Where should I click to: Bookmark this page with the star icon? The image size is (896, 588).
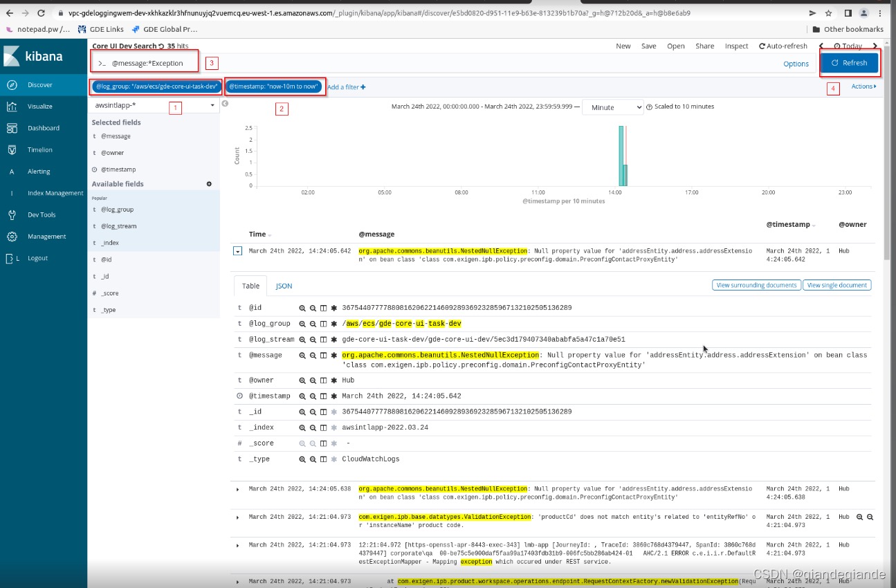tap(828, 12)
